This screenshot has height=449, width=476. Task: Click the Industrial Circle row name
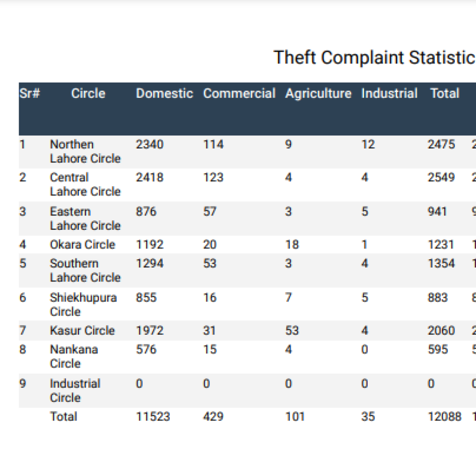pos(75,391)
